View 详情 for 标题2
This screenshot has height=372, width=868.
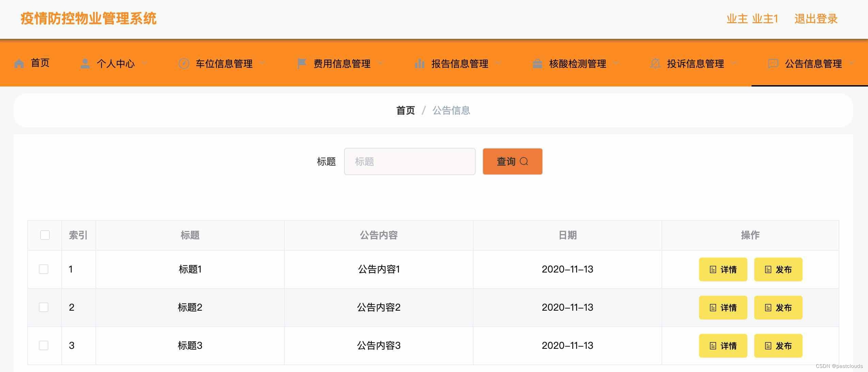pyautogui.click(x=723, y=308)
